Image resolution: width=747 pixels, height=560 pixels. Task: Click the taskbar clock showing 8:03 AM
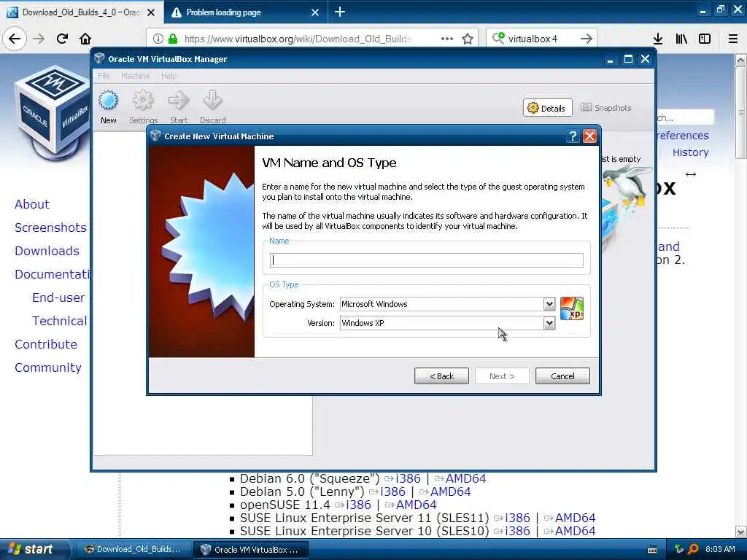point(720,549)
